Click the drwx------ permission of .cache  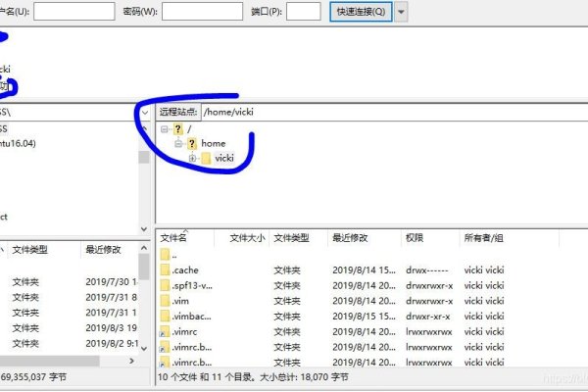[426, 270]
